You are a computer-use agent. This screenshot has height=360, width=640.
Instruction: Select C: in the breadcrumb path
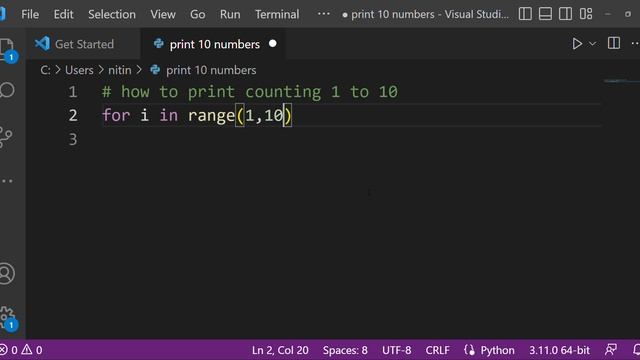pyautogui.click(x=45, y=70)
